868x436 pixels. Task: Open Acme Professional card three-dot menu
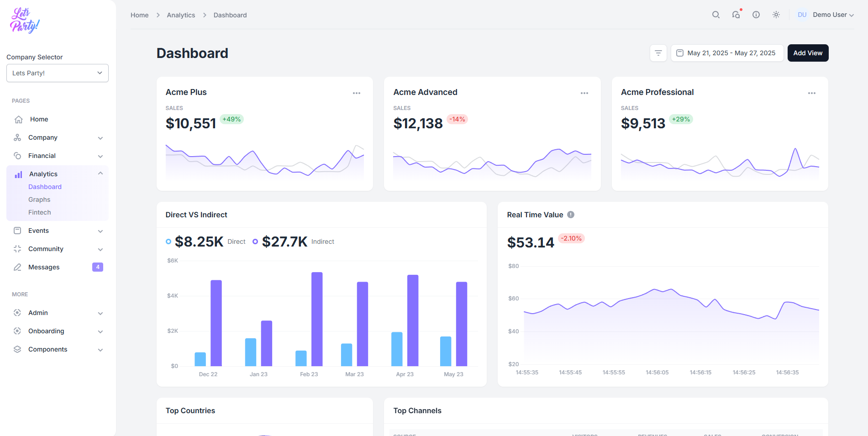tap(812, 93)
